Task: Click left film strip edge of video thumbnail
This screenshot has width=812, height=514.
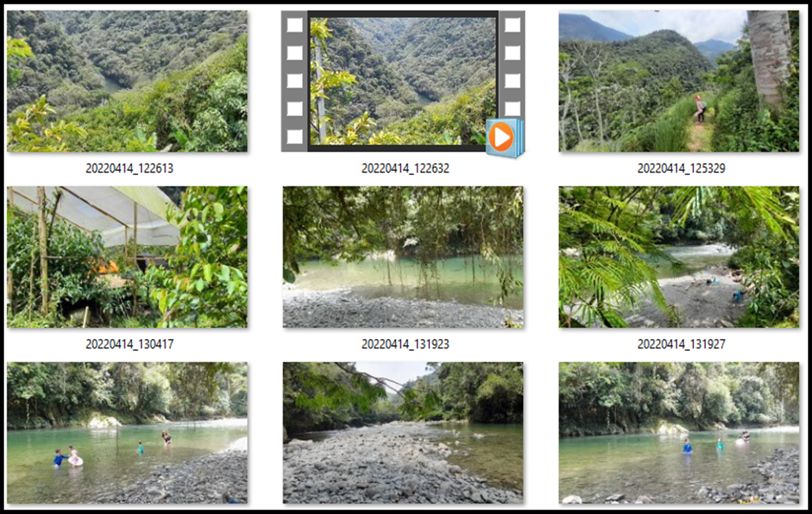Action: 295,80
